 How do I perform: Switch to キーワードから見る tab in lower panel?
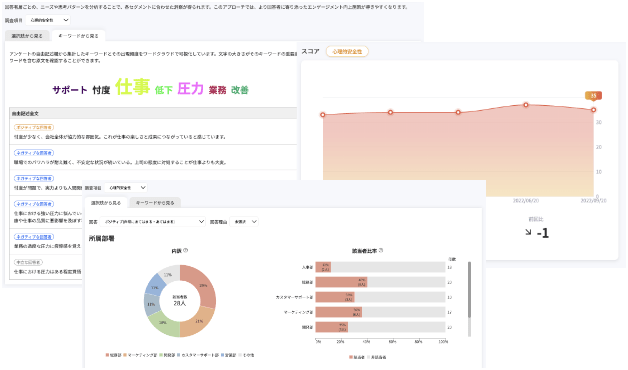[x=155, y=203]
